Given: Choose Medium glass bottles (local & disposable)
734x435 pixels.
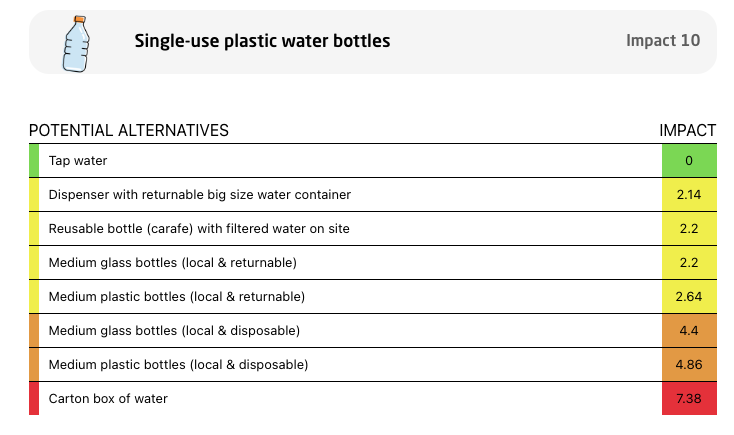Looking at the screenshot, I should pyautogui.click(x=174, y=331).
